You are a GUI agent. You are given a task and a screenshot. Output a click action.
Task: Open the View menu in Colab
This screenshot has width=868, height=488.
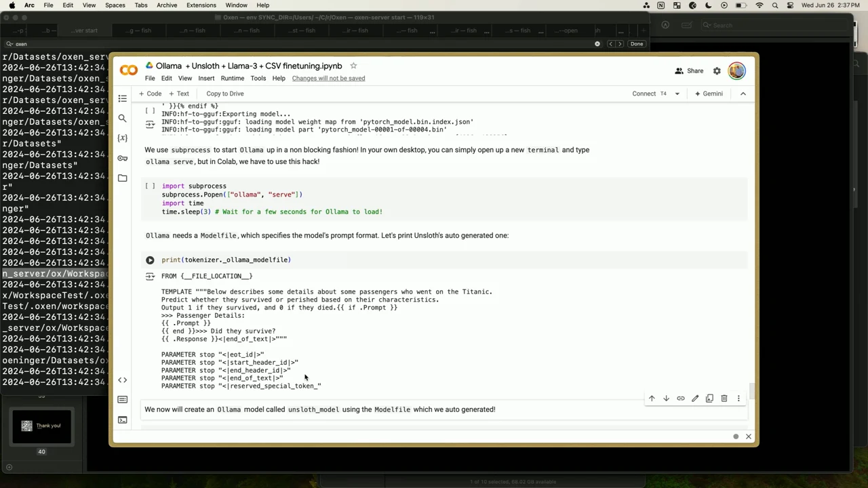tap(184, 78)
